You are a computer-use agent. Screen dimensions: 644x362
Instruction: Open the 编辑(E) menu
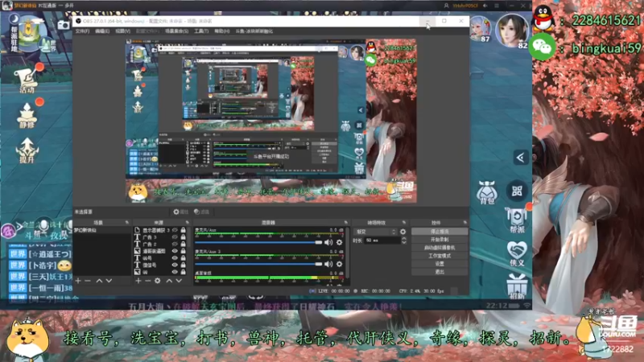point(102,31)
